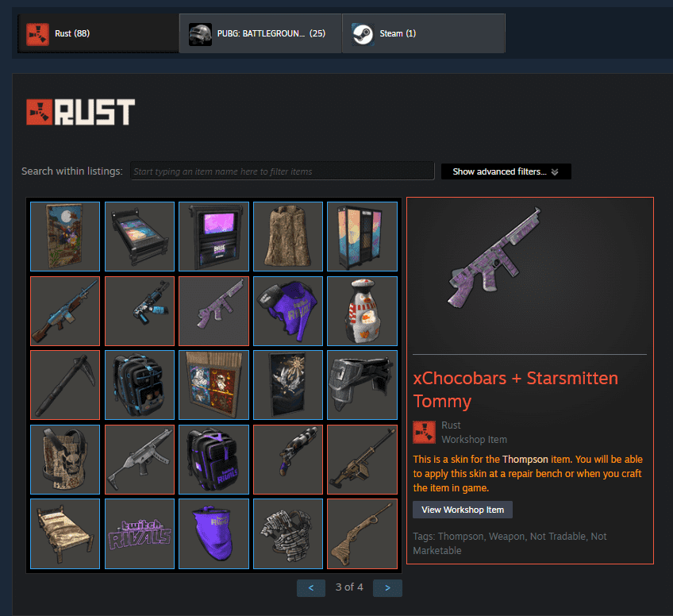This screenshot has height=616, width=673.
Task: Select the black pickaxe item
Action: coord(65,385)
